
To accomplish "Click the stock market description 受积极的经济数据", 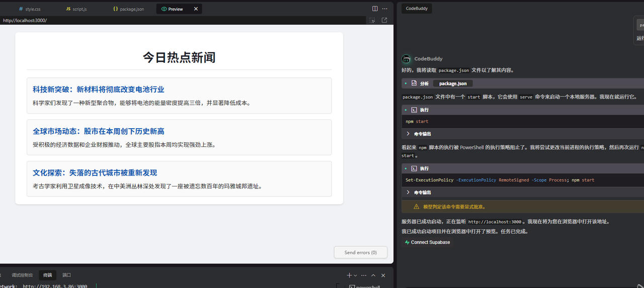I will [x=124, y=145].
